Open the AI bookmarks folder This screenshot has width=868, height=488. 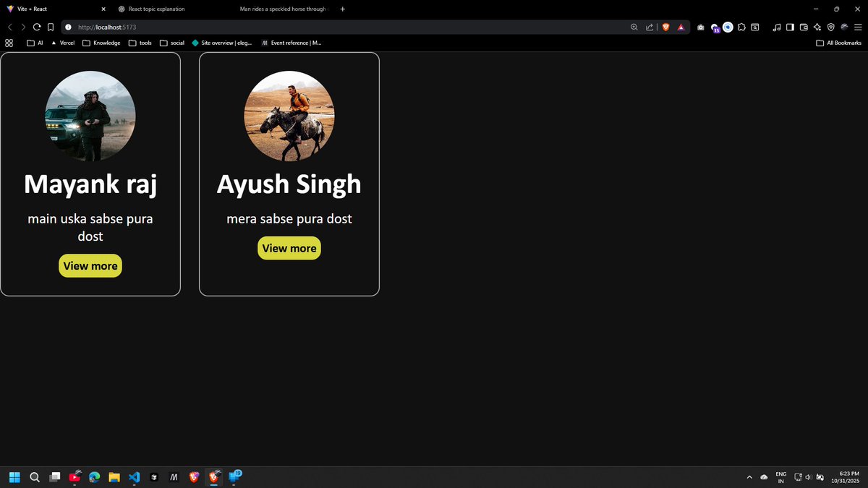35,43
